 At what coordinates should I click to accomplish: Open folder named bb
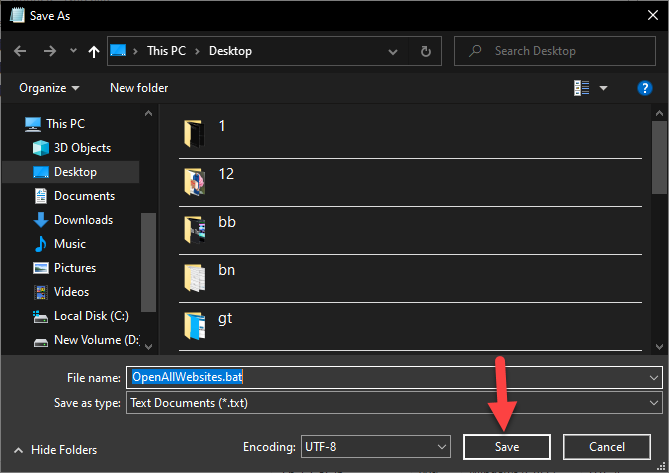pyautogui.click(x=226, y=222)
